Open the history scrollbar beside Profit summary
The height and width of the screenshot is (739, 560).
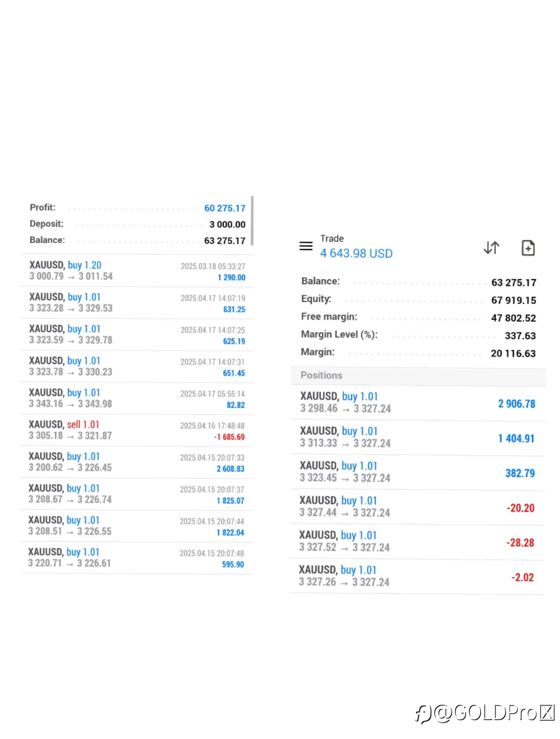252,220
